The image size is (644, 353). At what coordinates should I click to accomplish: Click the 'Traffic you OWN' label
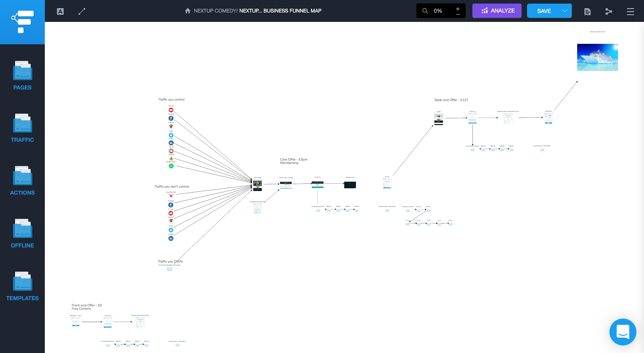(170, 261)
